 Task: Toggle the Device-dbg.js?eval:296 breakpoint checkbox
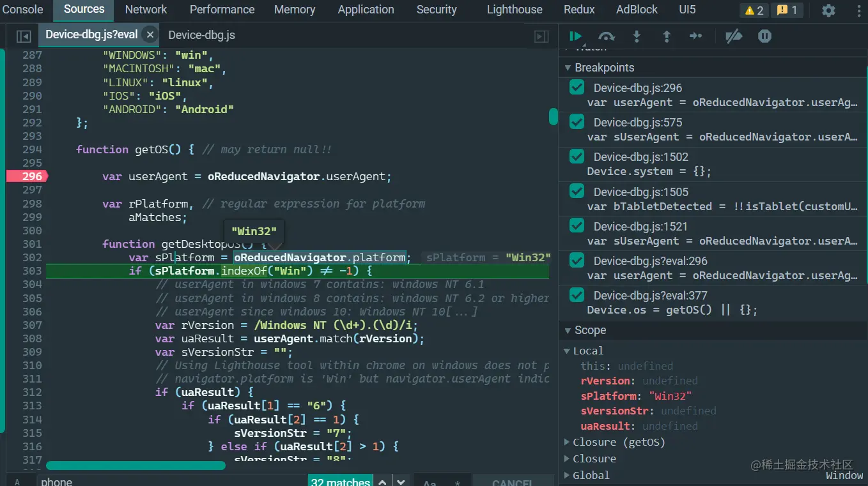(577, 261)
